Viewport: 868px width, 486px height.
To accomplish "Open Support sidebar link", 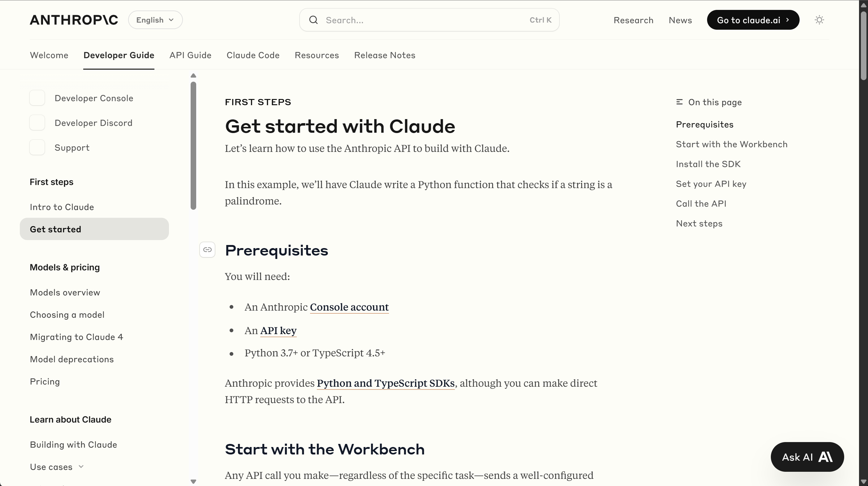I will 72,148.
